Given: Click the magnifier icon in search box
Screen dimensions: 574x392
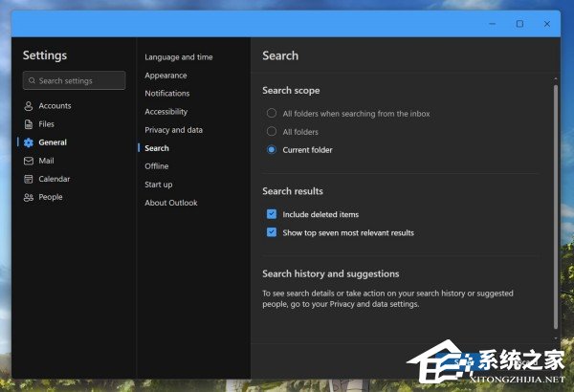Looking at the screenshot, I should click(x=32, y=80).
